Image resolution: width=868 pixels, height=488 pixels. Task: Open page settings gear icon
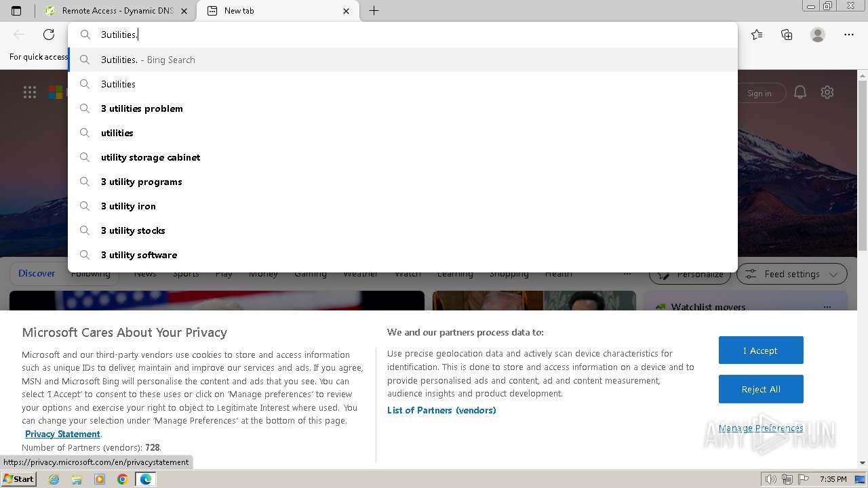[x=827, y=92]
